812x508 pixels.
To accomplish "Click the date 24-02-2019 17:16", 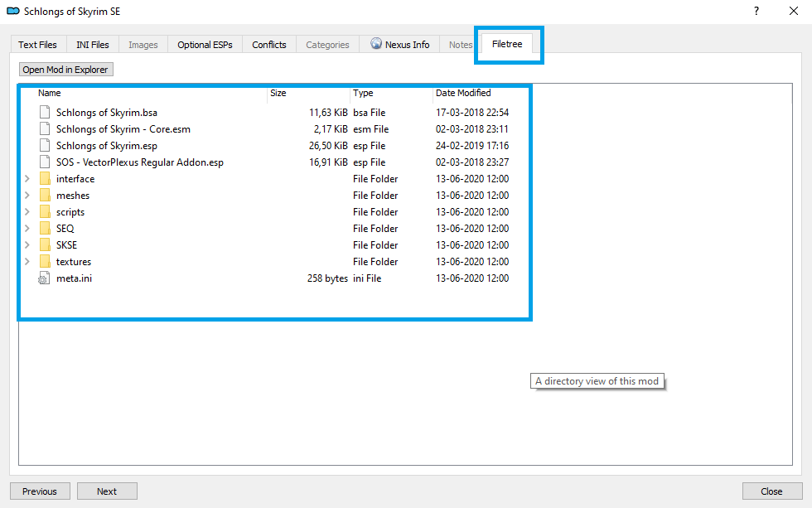I will (472, 146).
